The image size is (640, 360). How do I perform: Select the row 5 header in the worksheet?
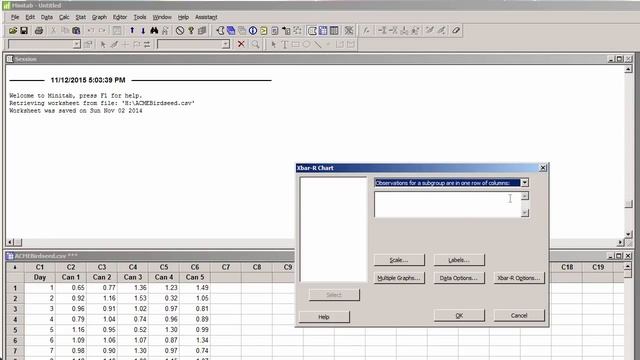16,330
